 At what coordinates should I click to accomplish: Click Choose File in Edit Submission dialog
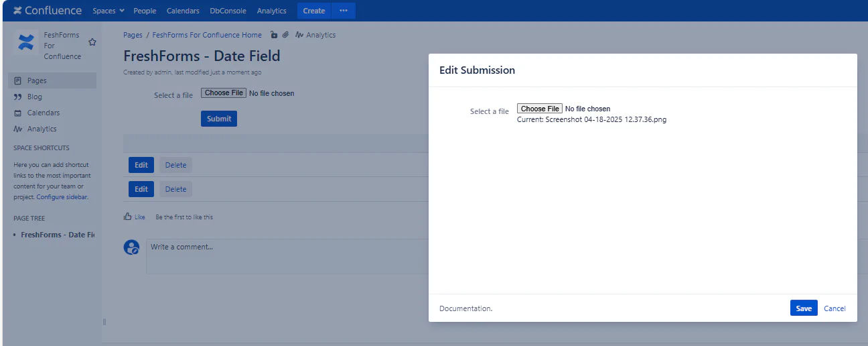[x=540, y=109]
